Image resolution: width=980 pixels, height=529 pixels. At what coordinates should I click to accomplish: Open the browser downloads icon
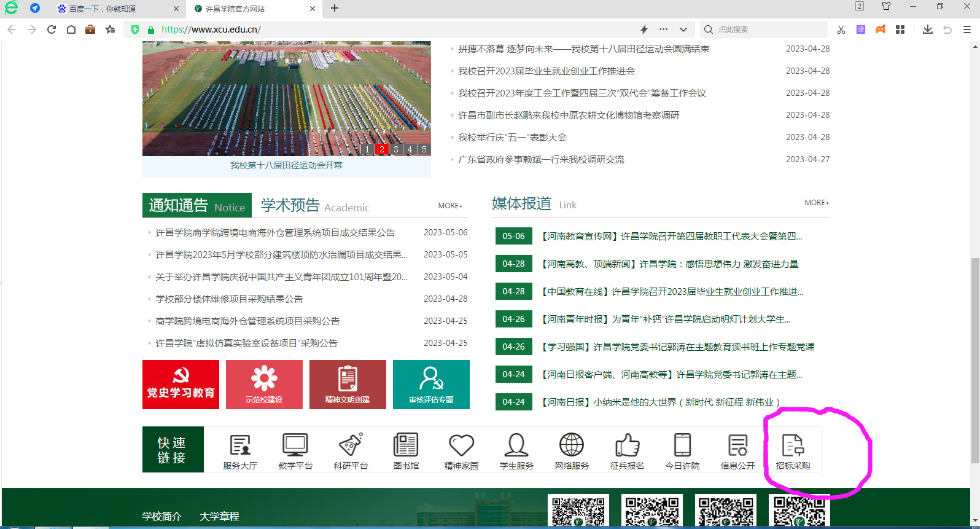pyautogui.click(x=927, y=29)
